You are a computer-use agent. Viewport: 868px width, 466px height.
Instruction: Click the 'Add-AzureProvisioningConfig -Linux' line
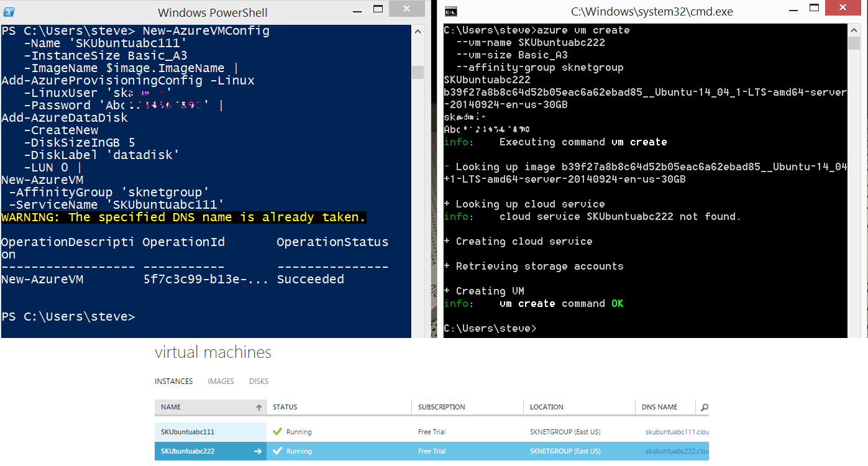click(x=128, y=81)
